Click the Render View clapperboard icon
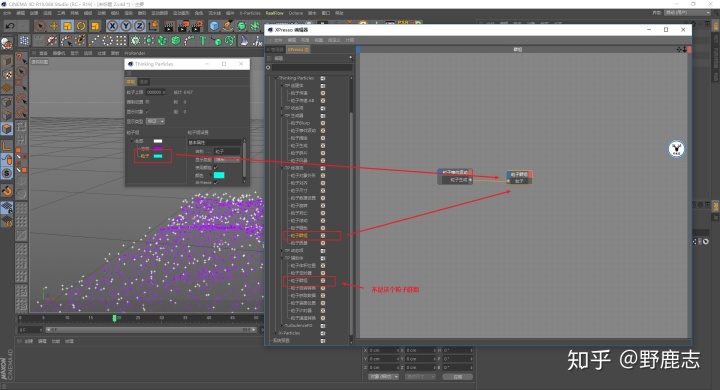The height and width of the screenshot is (390, 720). point(169,26)
